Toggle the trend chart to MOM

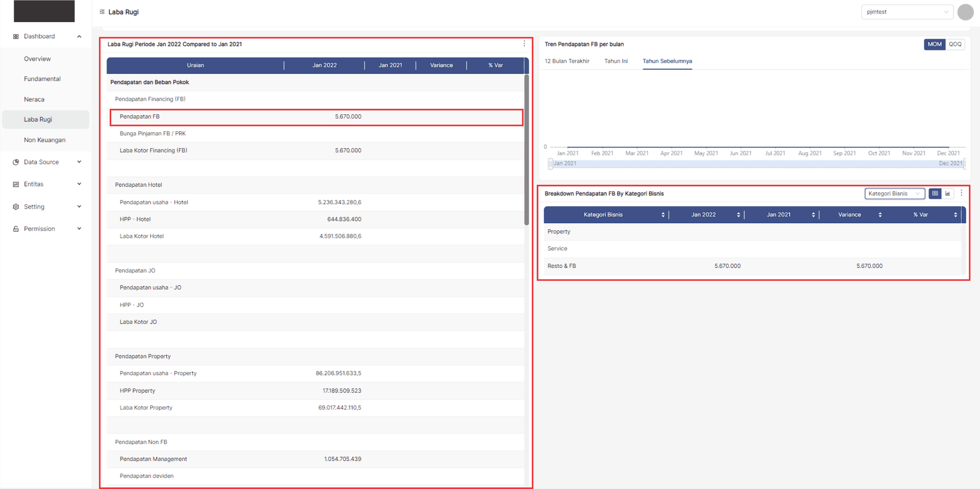point(934,44)
